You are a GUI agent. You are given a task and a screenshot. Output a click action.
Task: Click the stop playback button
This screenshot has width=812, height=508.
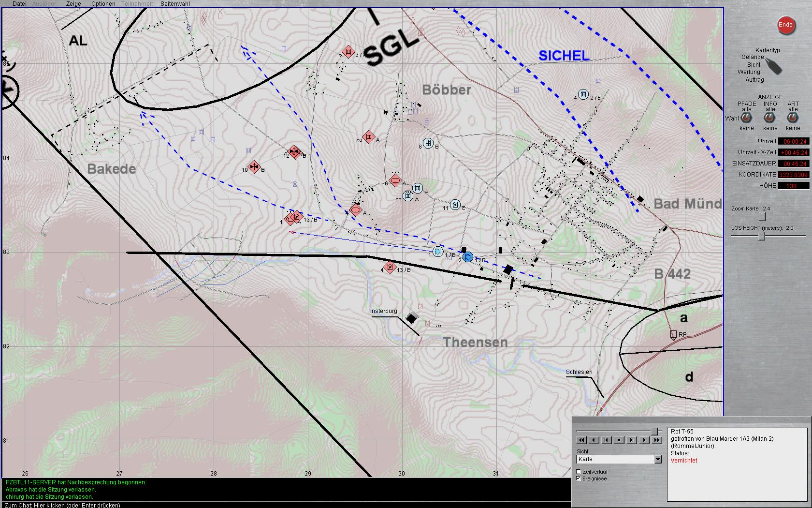[619, 440]
